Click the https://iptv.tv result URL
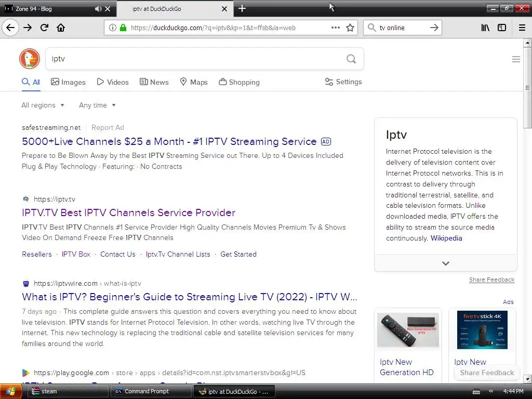532x399 pixels. point(54,199)
